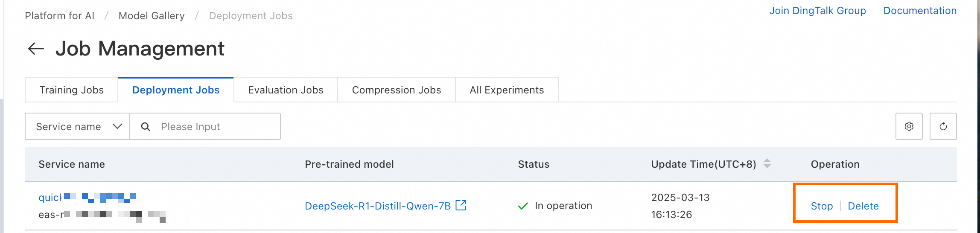Open the Evaluation Jobs tab
The width and height of the screenshot is (980, 233).
pyautogui.click(x=286, y=90)
